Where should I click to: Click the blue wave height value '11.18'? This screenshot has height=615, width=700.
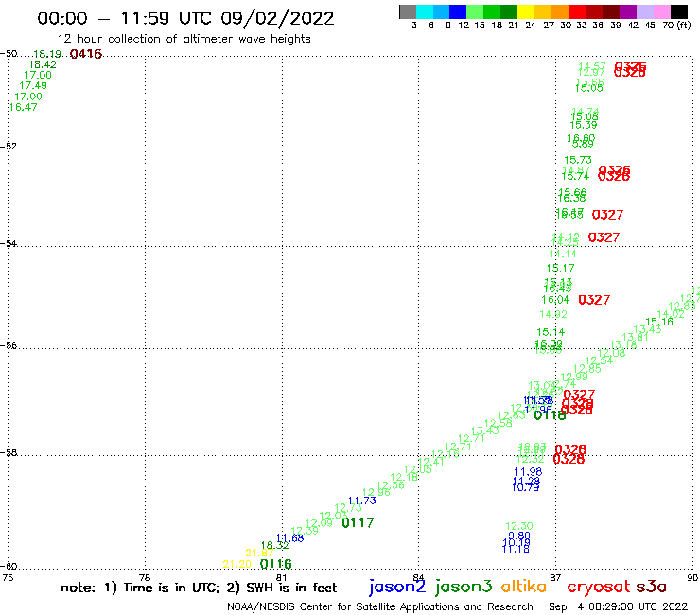(x=516, y=550)
